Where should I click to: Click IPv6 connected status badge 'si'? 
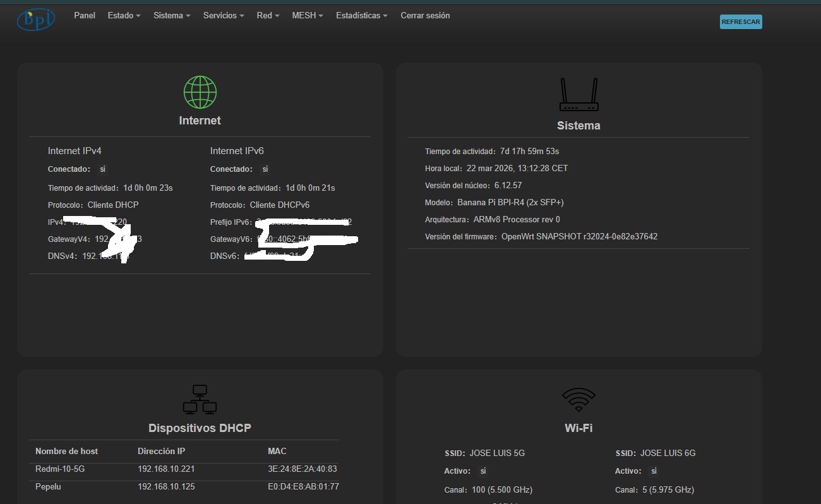pyautogui.click(x=265, y=169)
